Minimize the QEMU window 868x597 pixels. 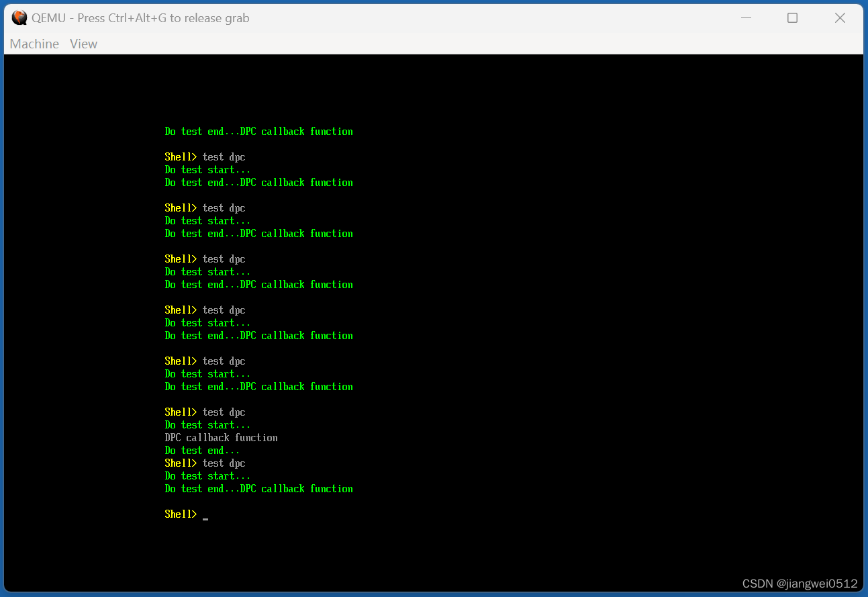(x=746, y=18)
